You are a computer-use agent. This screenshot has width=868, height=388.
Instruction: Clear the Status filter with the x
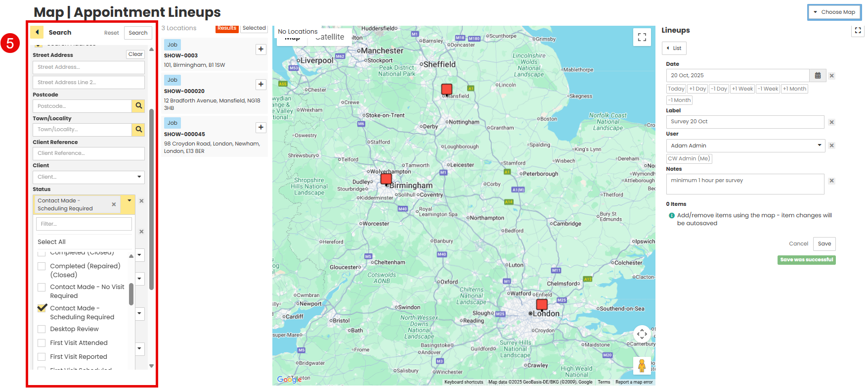pos(141,201)
